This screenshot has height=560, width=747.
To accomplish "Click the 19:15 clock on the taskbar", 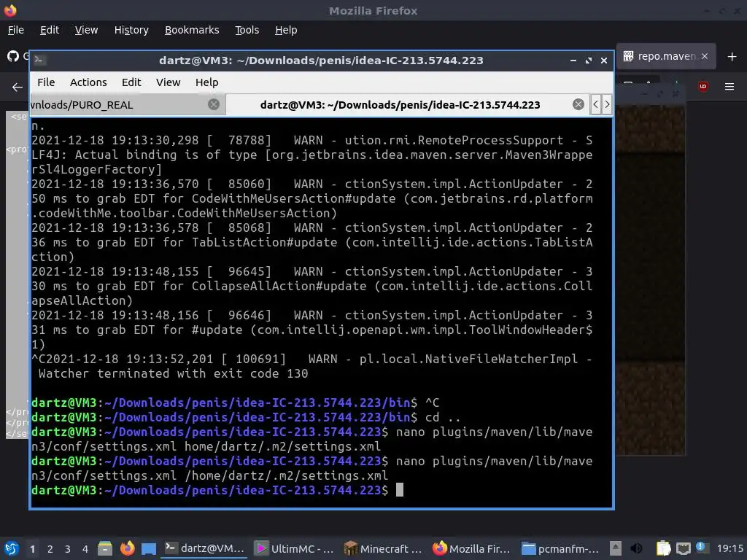I will tap(729, 548).
